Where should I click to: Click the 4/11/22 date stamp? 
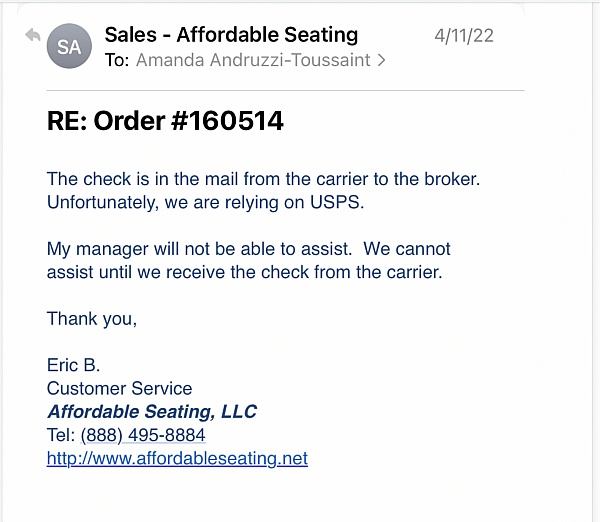[464, 36]
